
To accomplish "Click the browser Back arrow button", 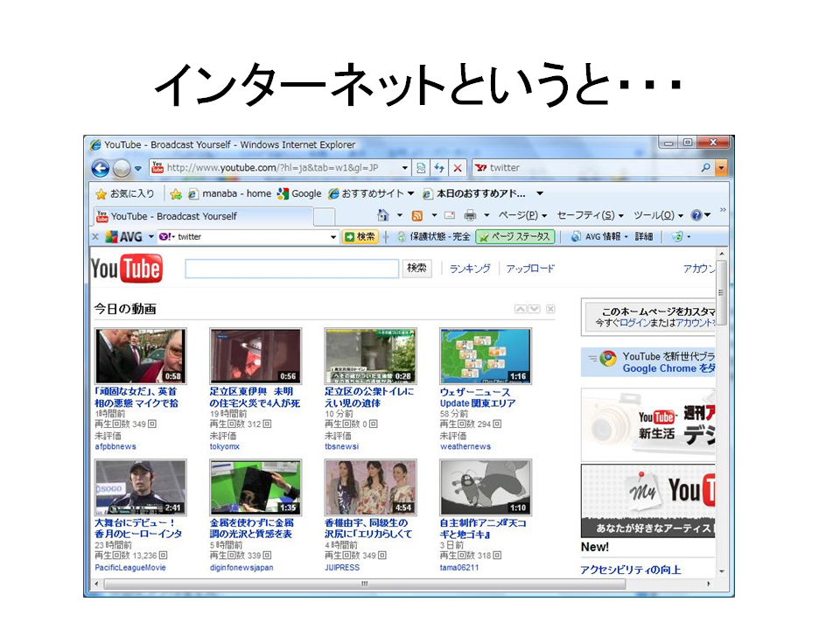I will click(101, 168).
